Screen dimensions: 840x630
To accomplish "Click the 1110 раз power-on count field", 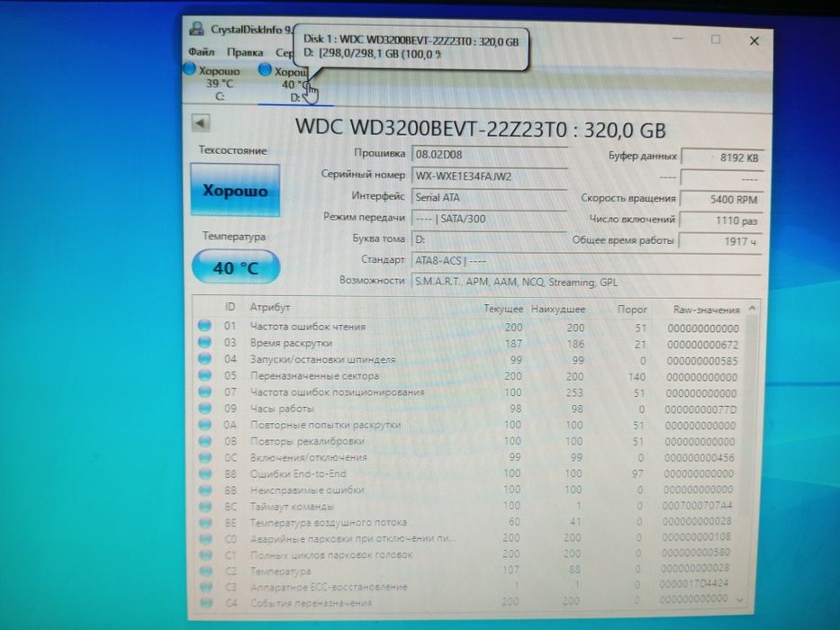I will (x=721, y=220).
